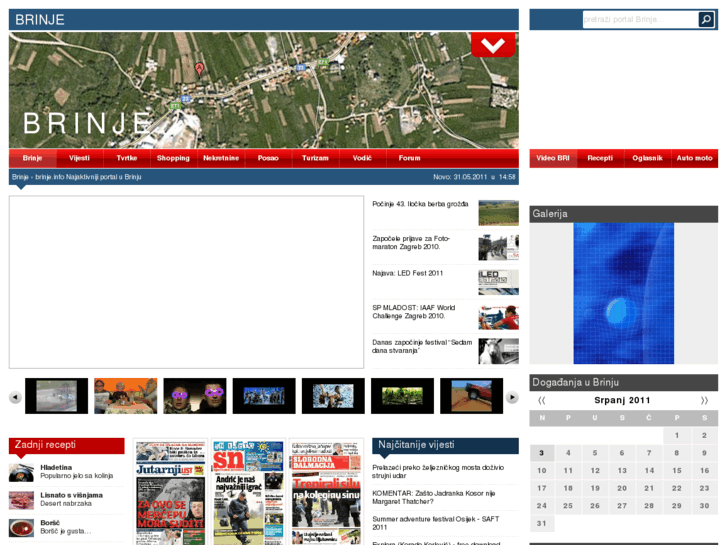Select day 15 in the calendar
This screenshot has height=545, width=727.
point(677,471)
